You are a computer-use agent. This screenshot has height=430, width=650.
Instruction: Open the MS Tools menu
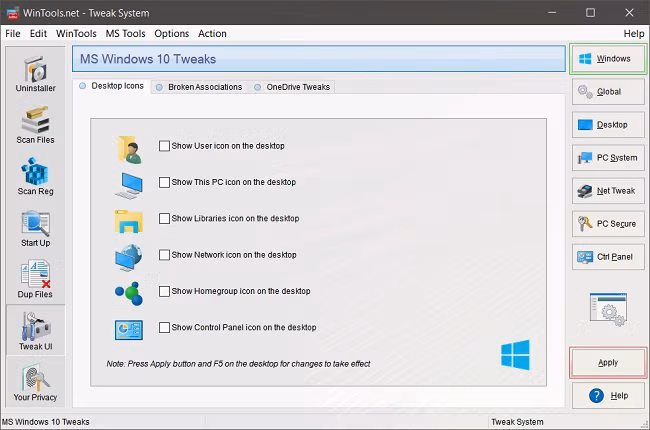126,34
